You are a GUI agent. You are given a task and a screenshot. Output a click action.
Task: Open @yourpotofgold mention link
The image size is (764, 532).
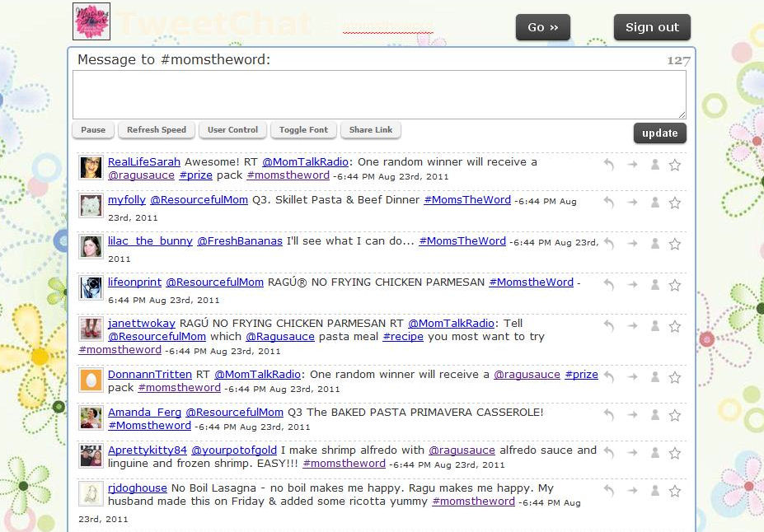pos(234,450)
